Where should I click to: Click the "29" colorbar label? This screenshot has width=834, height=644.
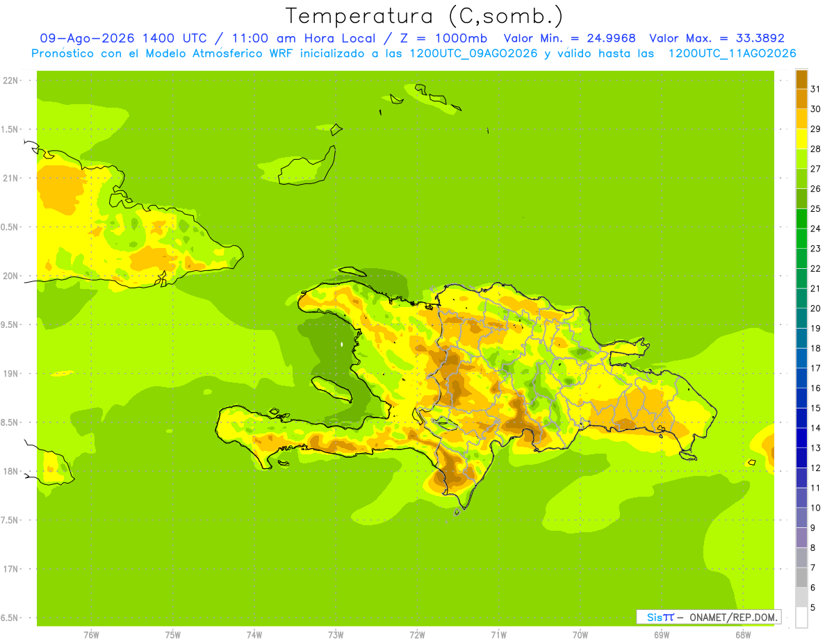tap(815, 129)
